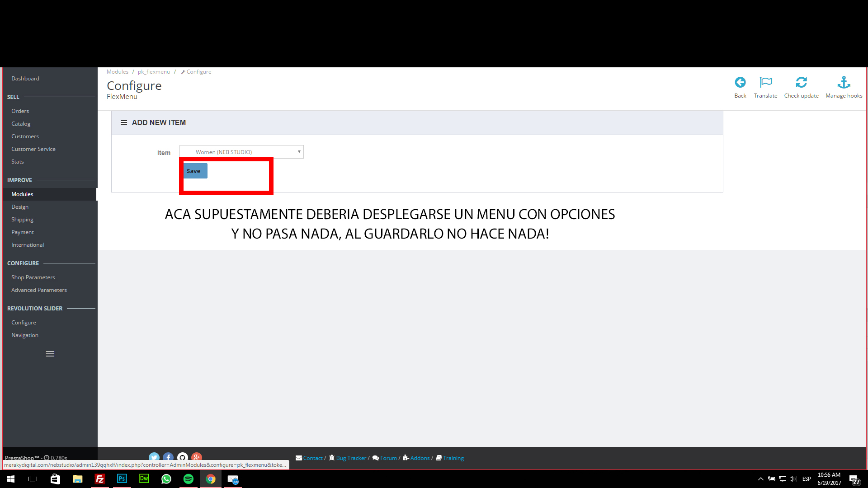Open the GitHub icon in the footer
This screenshot has width=868, height=488.
pos(182,457)
